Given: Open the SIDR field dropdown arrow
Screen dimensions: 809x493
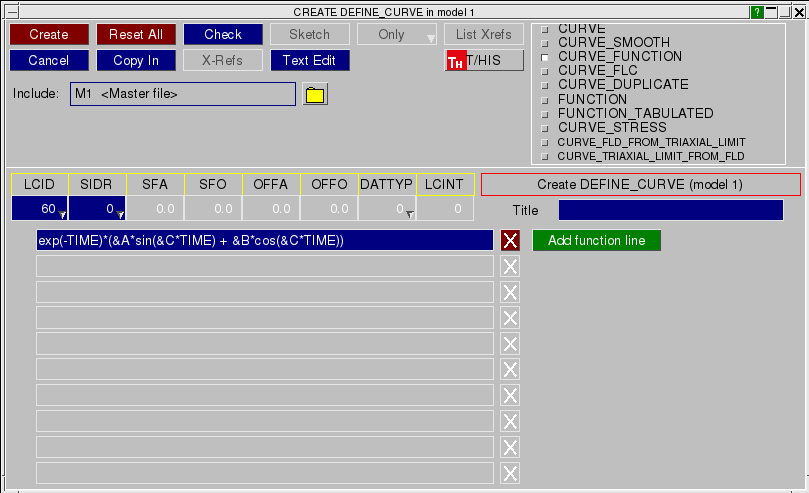Looking at the screenshot, I should [120, 215].
